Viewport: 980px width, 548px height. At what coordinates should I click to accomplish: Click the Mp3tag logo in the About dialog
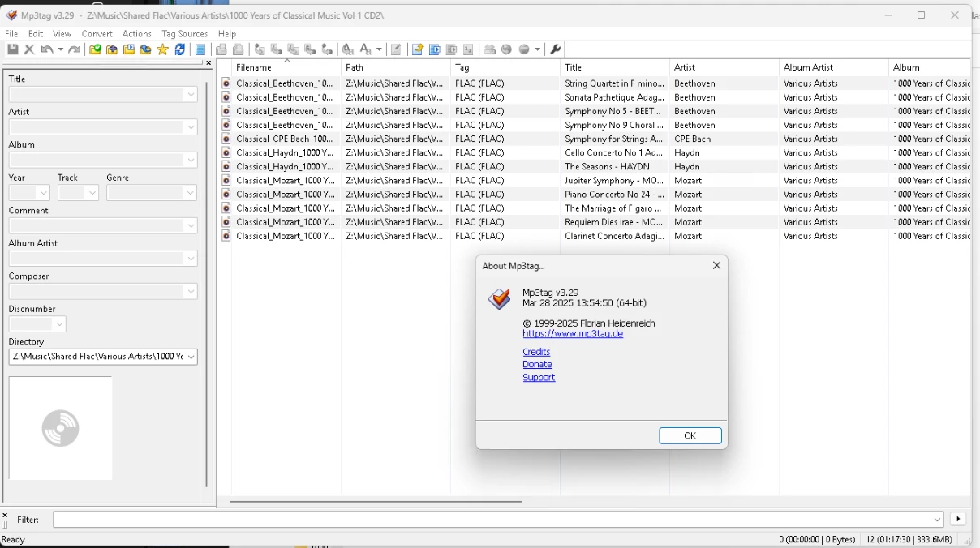[x=500, y=299]
